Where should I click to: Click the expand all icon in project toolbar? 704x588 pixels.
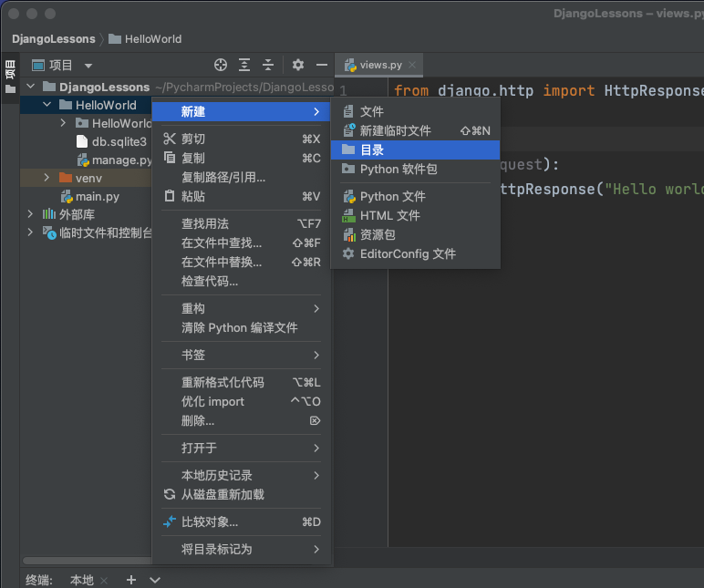click(244, 65)
